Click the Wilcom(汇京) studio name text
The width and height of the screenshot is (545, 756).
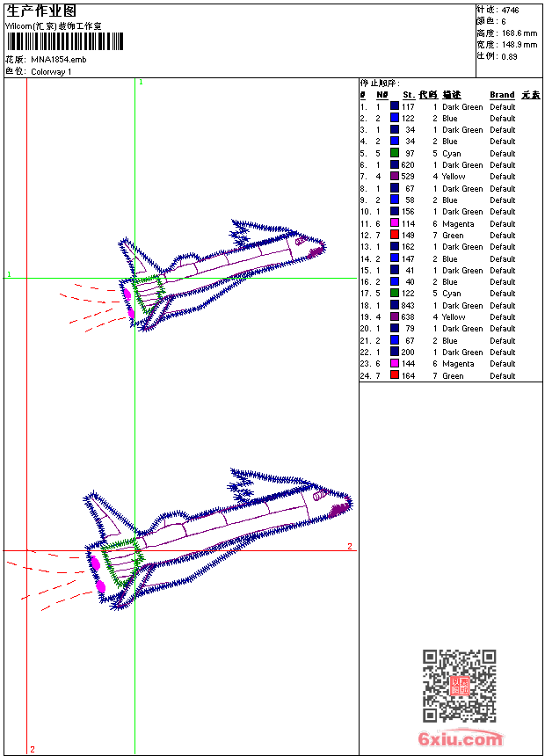pyautogui.click(x=53, y=26)
